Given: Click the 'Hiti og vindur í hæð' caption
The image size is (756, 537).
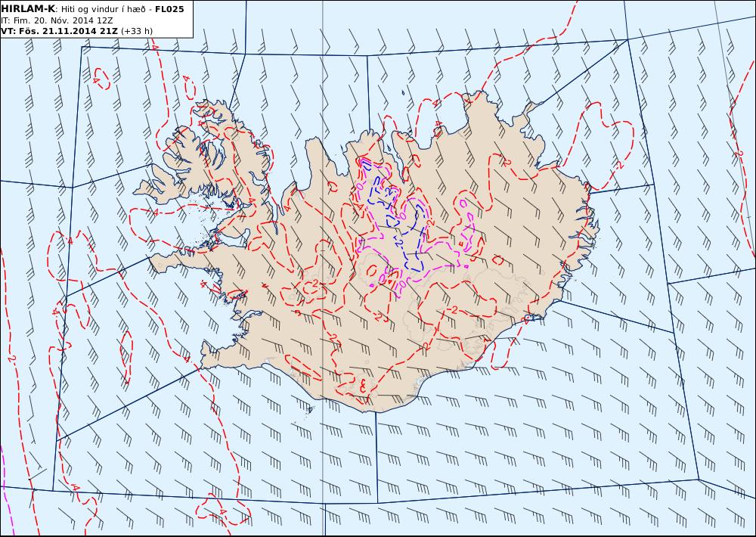Looking at the screenshot, I should (x=103, y=9).
